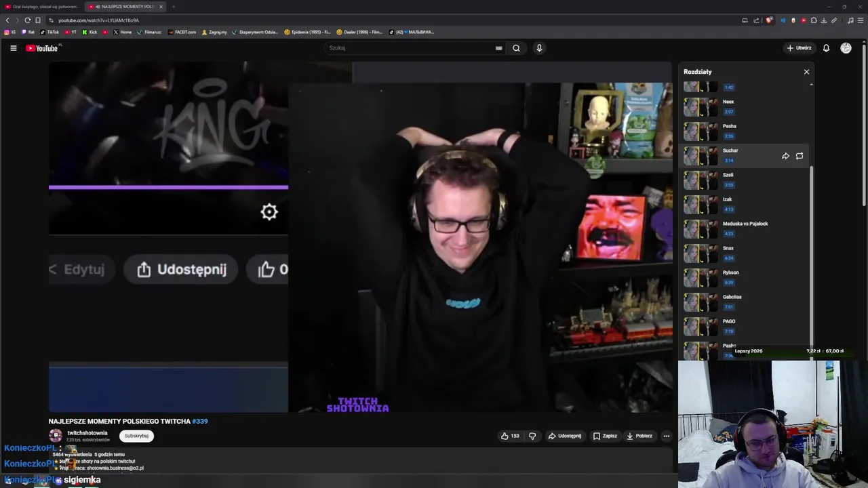Close the Rozdziały chapters panel
Image resolution: width=868 pixels, height=488 pixels.
coord(806,72)
